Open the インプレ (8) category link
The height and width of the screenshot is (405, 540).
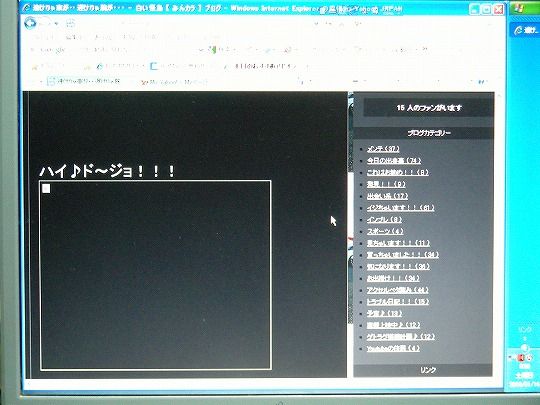click(384, 219)
